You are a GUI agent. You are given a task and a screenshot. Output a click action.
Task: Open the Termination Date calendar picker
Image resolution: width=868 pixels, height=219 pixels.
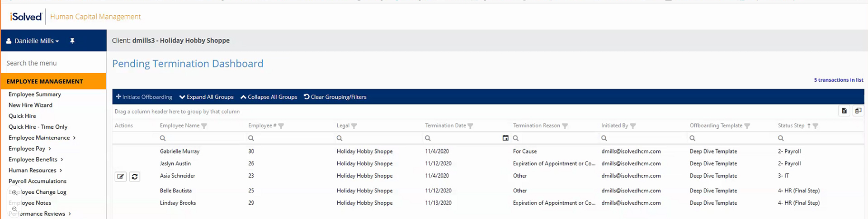pos(505,138)
